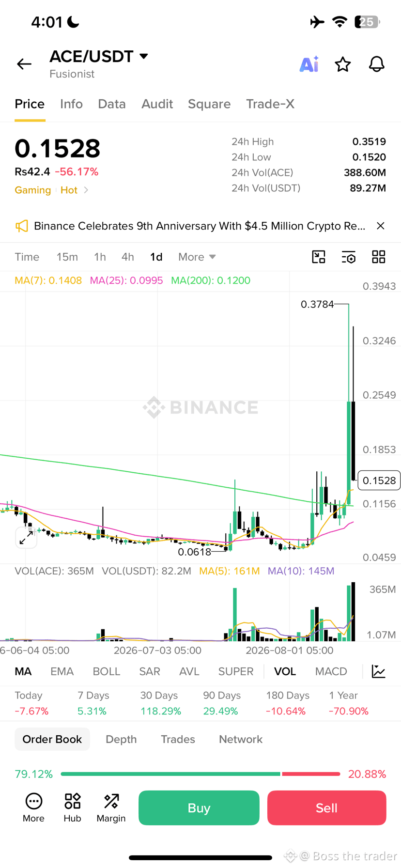Tap the MA(7): 0.1408 legend

click(x=48, y=280)
